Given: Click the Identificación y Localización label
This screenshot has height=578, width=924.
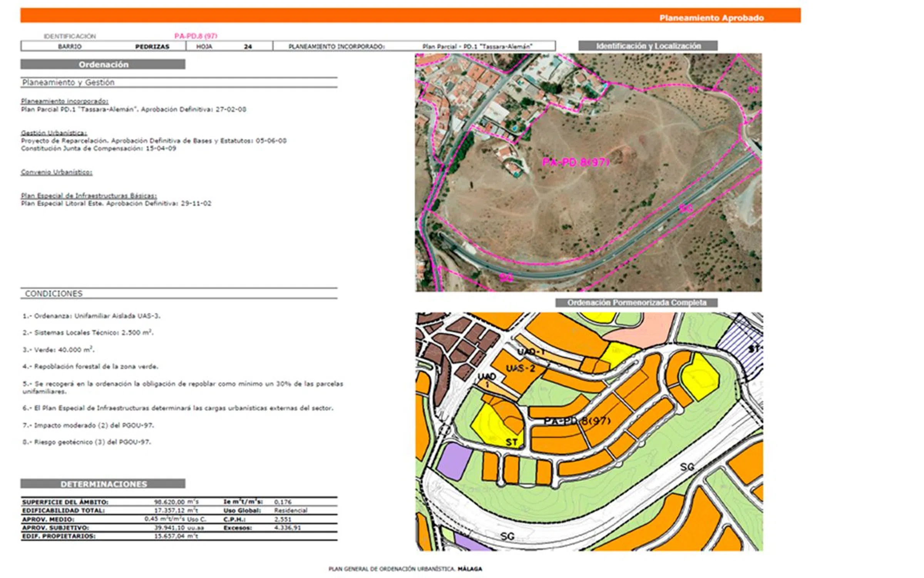Looking at the screenshot, I should [x=648, y=46].
